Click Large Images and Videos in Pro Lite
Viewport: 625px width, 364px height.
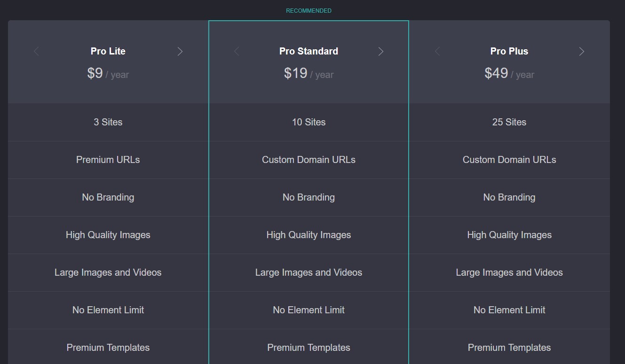tap(108, 272)
